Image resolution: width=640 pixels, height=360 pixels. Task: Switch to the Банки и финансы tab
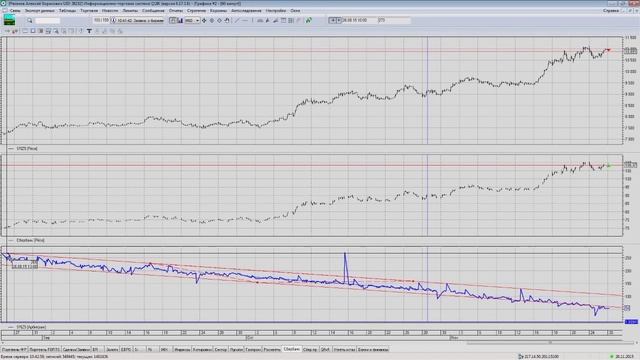pyautogui.click(x=373, y=349)
